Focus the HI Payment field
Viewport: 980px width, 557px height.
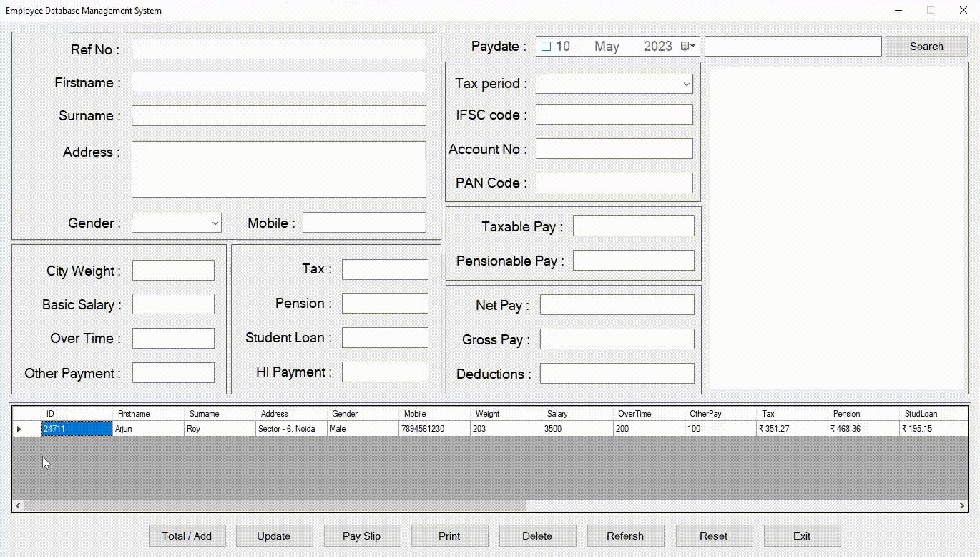point(385,372)
